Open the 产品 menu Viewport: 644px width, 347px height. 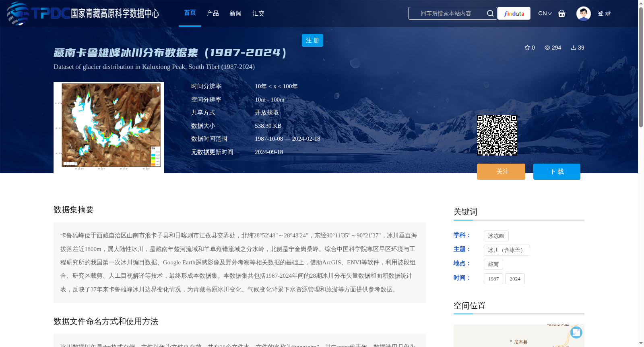click(213, 13)
